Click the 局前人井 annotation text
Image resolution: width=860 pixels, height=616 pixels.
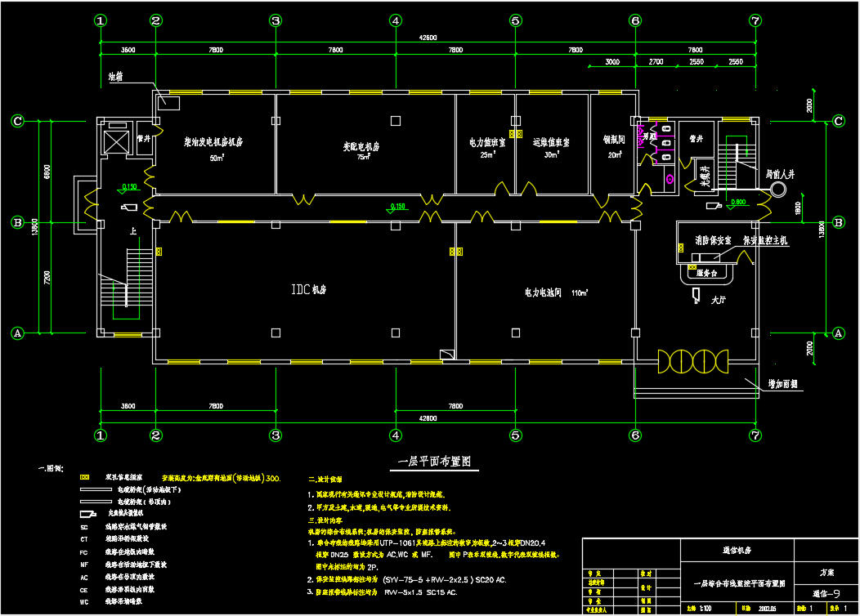tap(780, 174)
